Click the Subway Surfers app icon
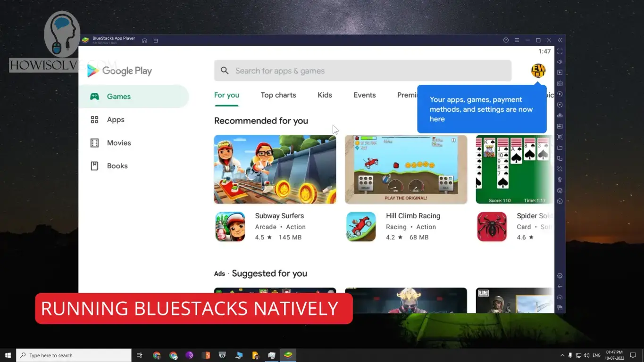Image resolution: width=644 pixels, height=362 pixels. pos(230,227)
